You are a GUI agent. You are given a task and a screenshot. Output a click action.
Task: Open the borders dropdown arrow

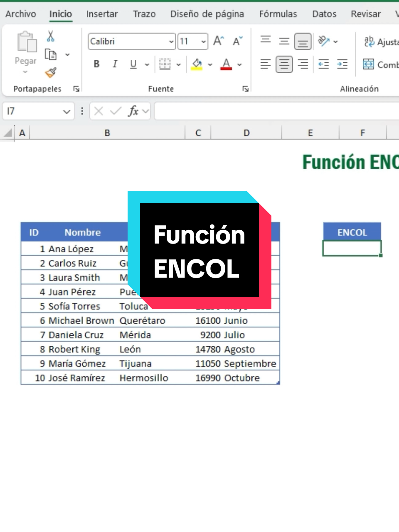(178, 64)
